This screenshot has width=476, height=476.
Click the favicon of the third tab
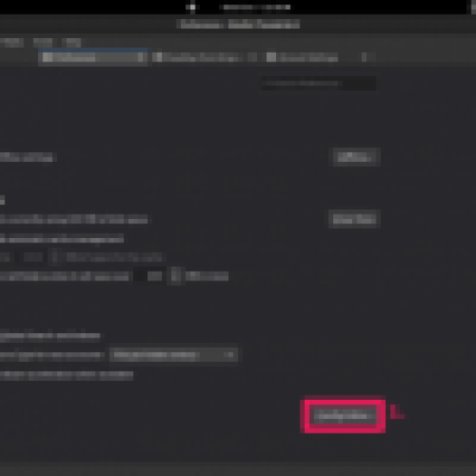pos(271,57)
